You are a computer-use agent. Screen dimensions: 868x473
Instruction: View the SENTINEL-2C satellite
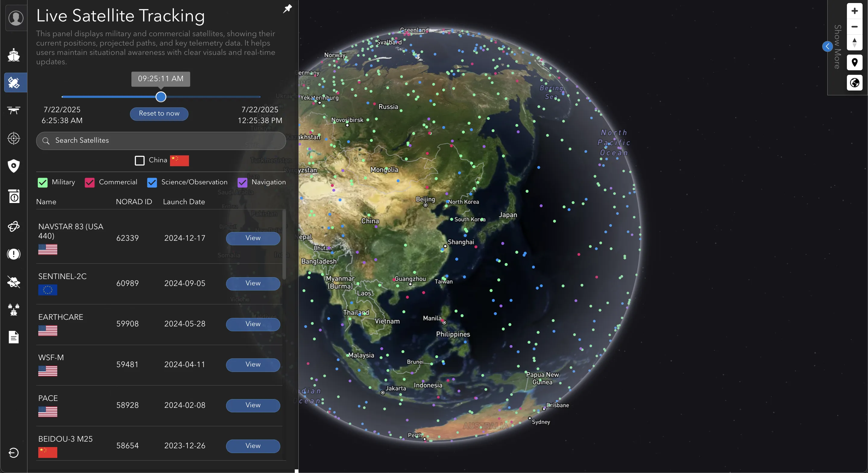253,284
